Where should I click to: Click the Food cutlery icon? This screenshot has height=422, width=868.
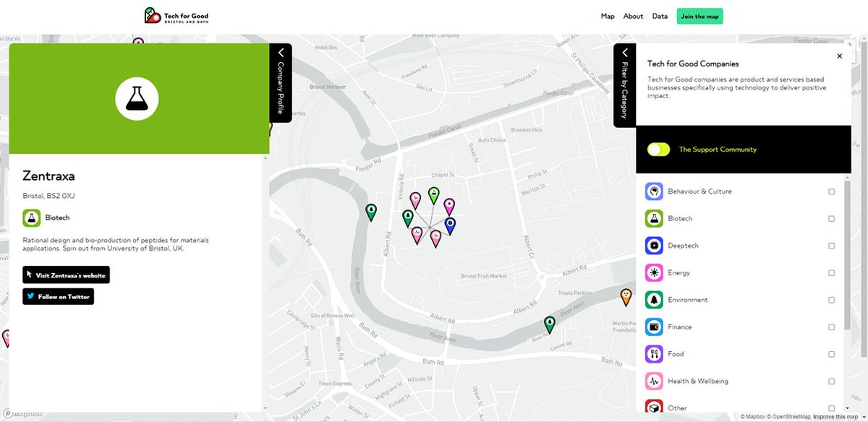pyautogui.click(x=653, y=354)
